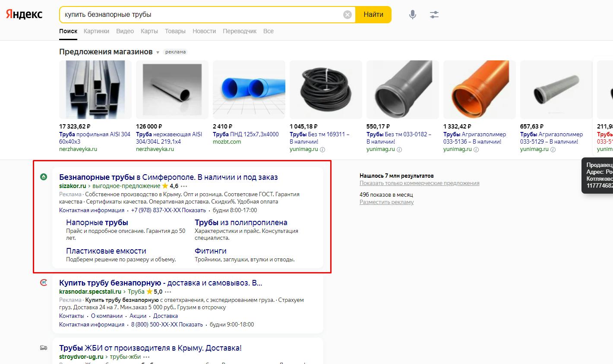Click the stroydvor-ug.ru domain link

click(81, 357)
